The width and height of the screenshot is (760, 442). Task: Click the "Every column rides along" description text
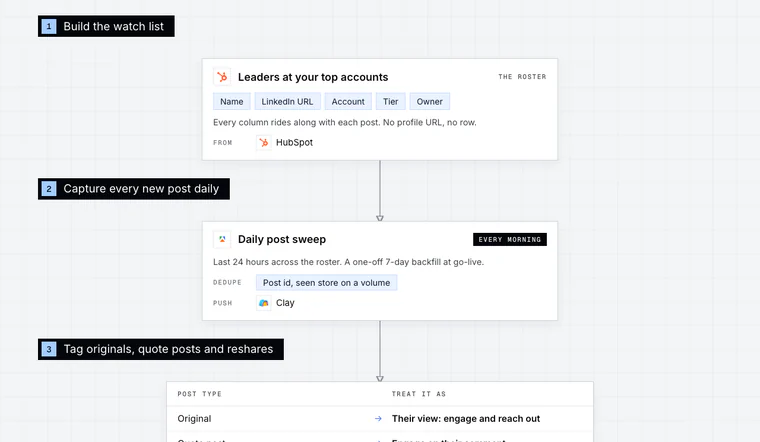pos(345,122)
